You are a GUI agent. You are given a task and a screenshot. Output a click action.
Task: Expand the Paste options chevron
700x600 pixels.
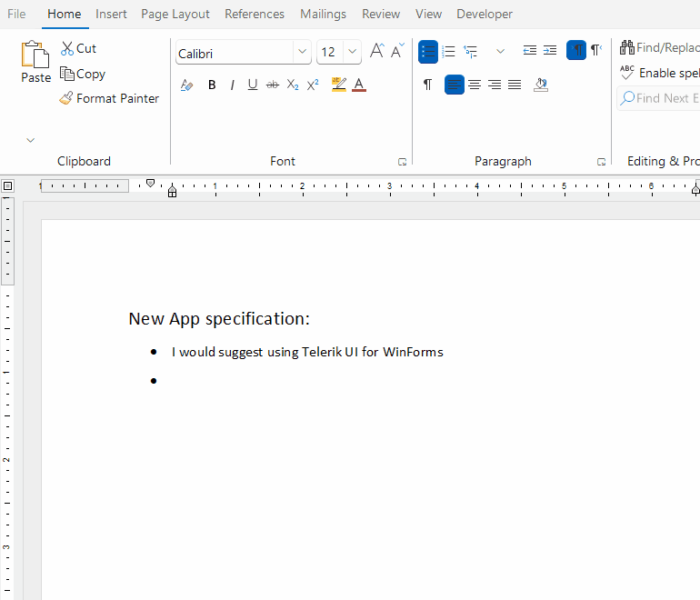tap(30, 140)
